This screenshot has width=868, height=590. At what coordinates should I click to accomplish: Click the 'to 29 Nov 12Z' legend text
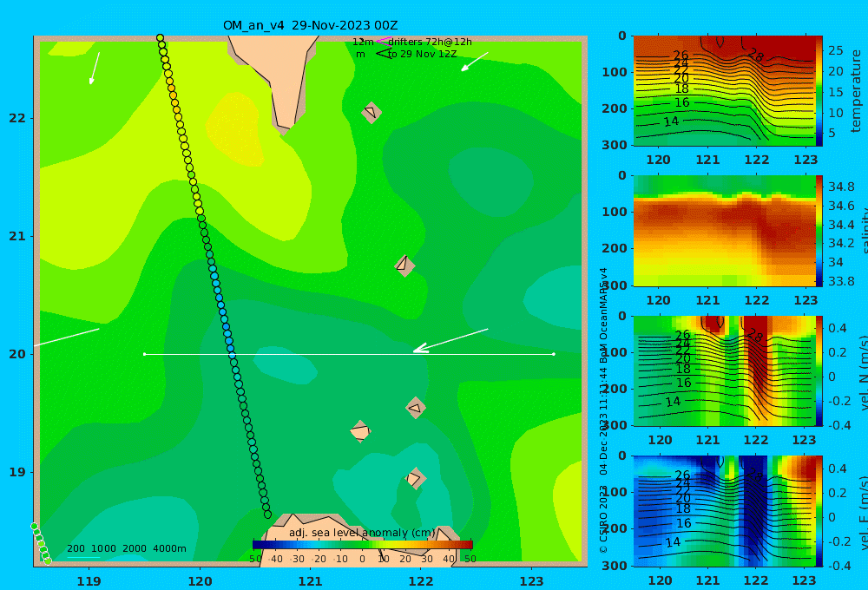pos(423,54)
